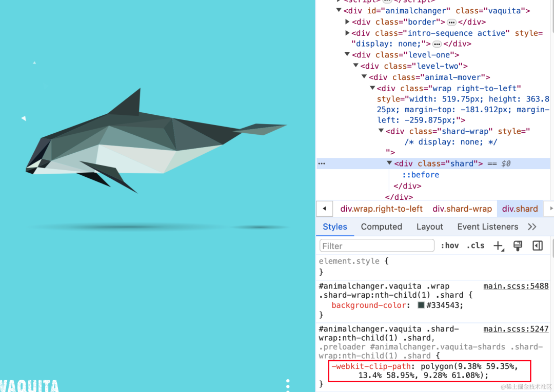
Task: Select div.wrap.right-to-left breadcrumb
Action: coord(382,209)
